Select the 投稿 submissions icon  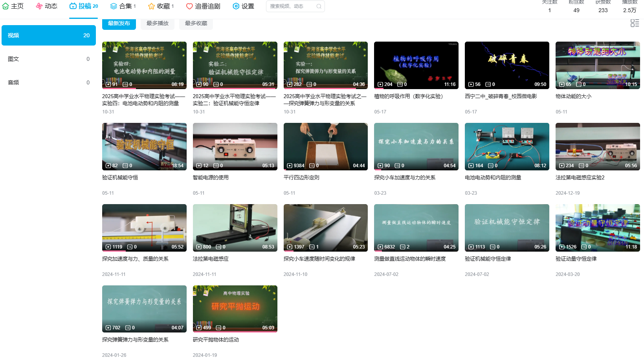tap(73, 6)
